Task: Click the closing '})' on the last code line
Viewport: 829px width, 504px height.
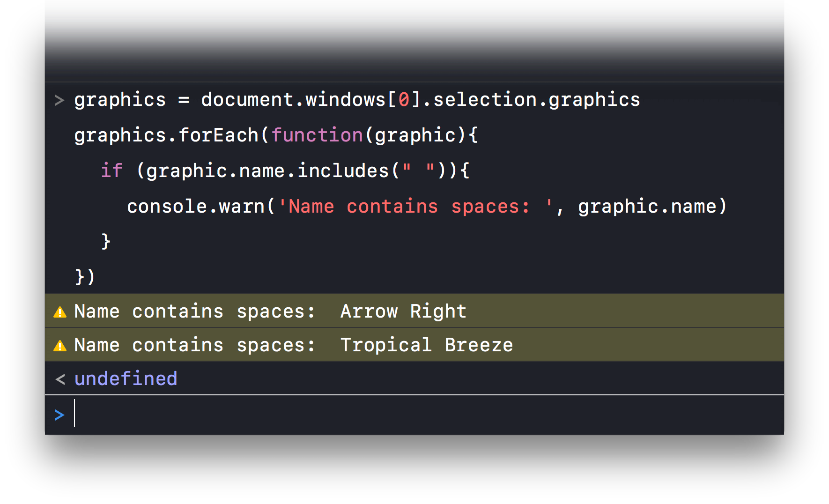Action: click(85, 277)
